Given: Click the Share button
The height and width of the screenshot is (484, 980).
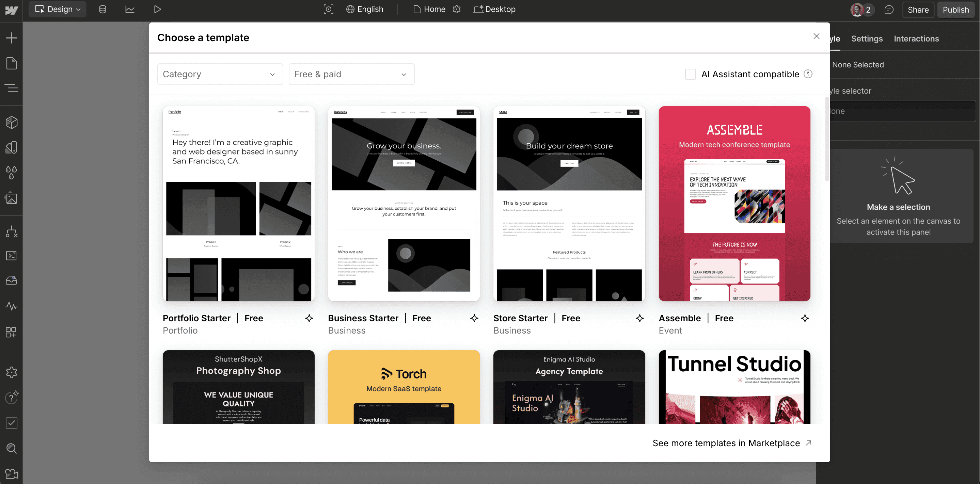Looking at the screenshot, I should [x=918, y=10].
